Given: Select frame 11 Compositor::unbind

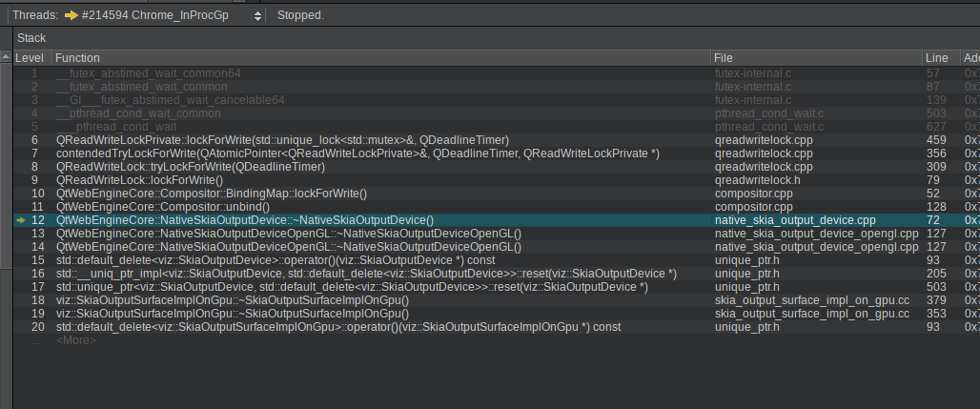Looking at the screenshot, I should (163, 207).
